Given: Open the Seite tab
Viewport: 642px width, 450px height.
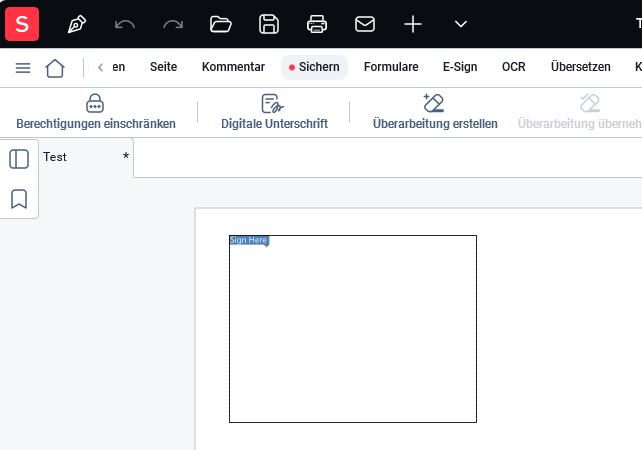Looking at the screenshot, I should pyautogui.click(x=163, y=67).
